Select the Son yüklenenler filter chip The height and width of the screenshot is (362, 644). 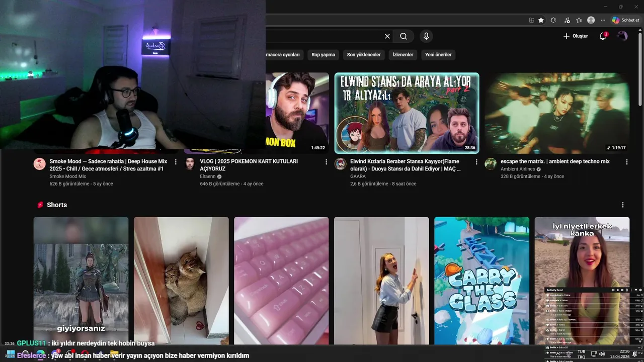(364, 55)
